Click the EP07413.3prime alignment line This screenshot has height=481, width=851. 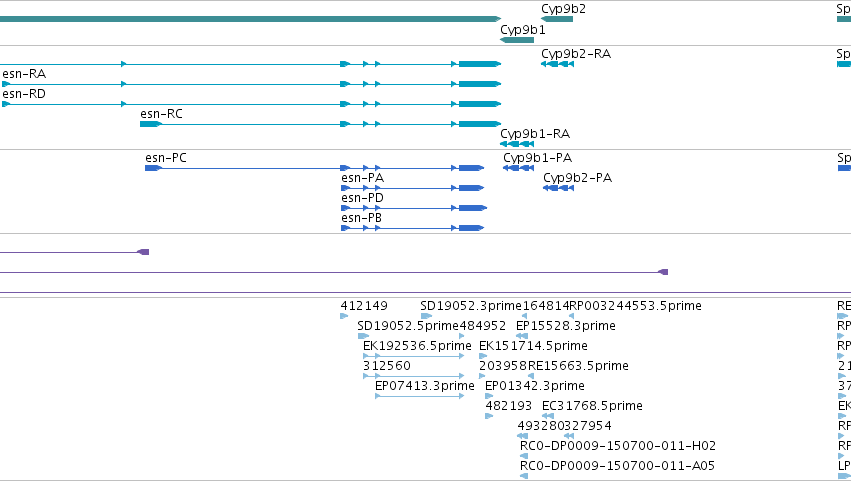[x=420, y=396]
